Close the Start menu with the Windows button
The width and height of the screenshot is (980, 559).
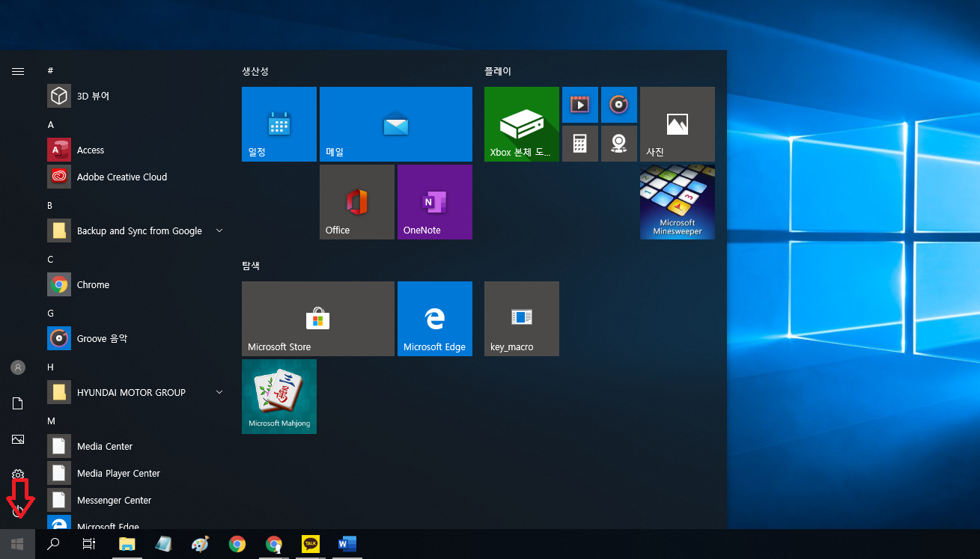[x=18, y=544]
